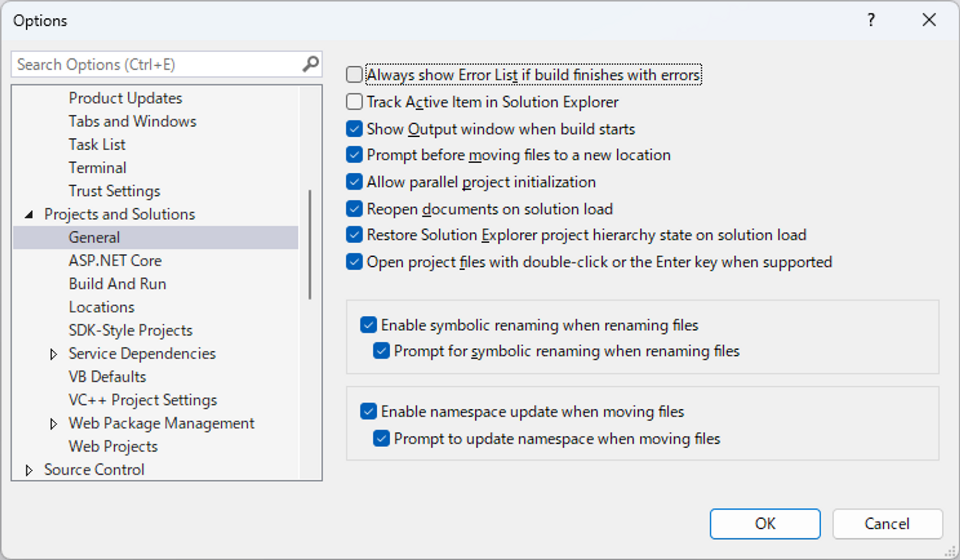
Task: Check Track Active Item in Solution Explorer
Action: [354, 102]
